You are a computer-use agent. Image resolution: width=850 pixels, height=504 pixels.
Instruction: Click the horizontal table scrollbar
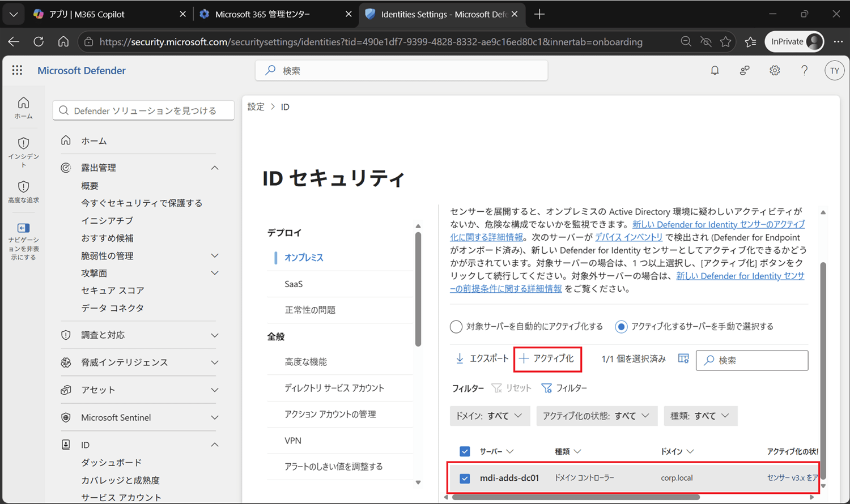tap(575, 497)
